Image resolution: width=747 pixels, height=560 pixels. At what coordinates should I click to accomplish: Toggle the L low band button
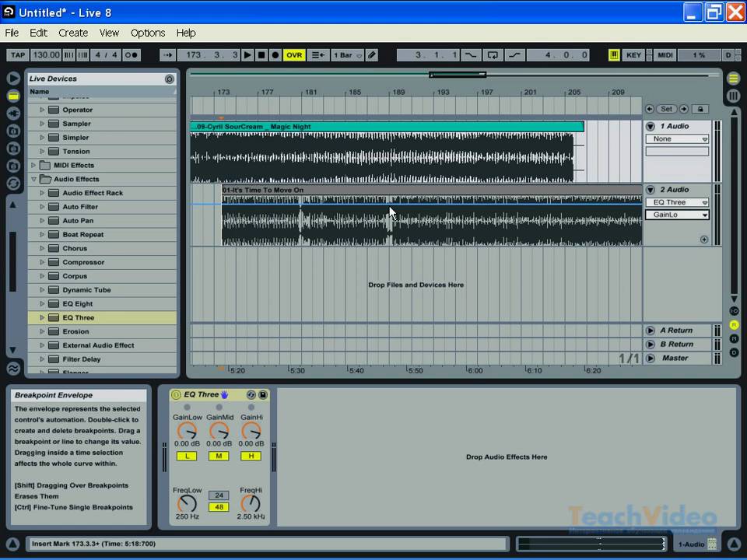pyautogui.click(x=187, y=457)
